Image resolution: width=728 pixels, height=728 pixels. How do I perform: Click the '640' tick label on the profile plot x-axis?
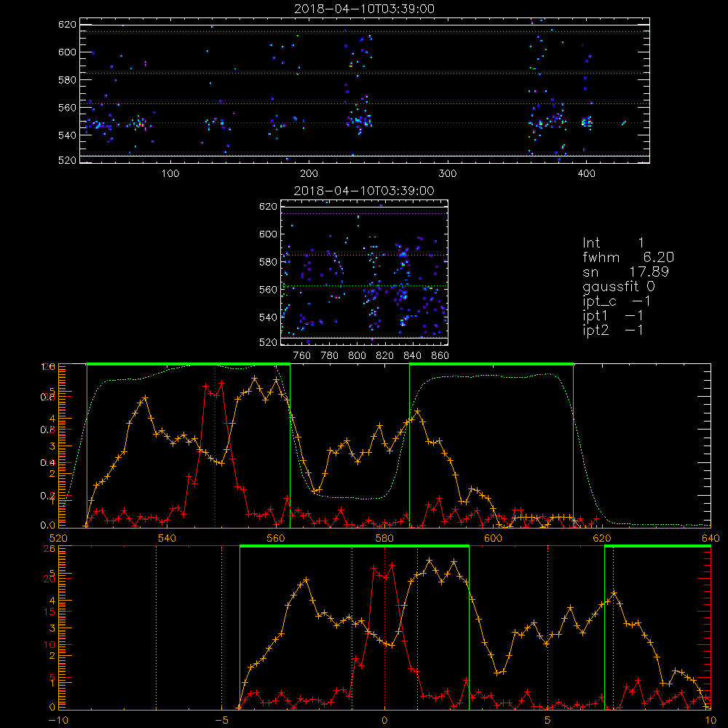pyautogui.click(x=711, y=539)
